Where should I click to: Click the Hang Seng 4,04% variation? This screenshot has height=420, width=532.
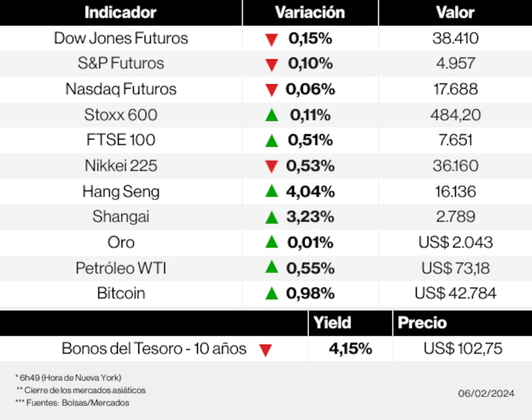pos(310,191)
